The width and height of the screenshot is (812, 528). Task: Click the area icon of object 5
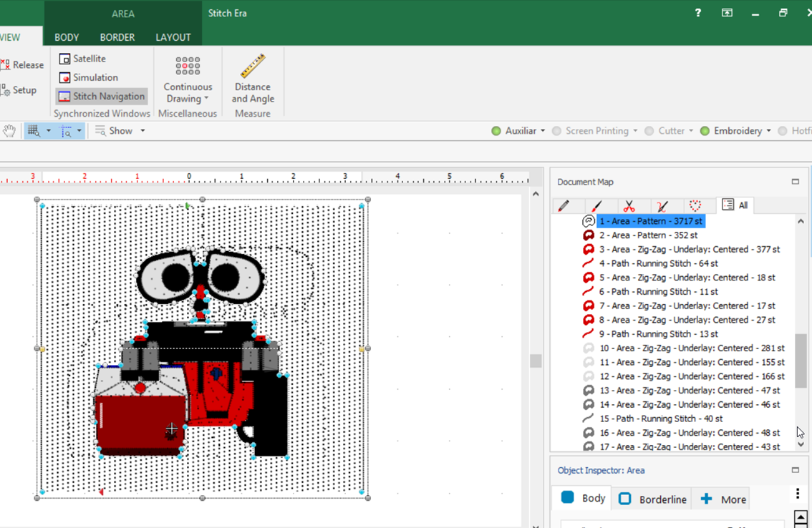tap(589, 278)
